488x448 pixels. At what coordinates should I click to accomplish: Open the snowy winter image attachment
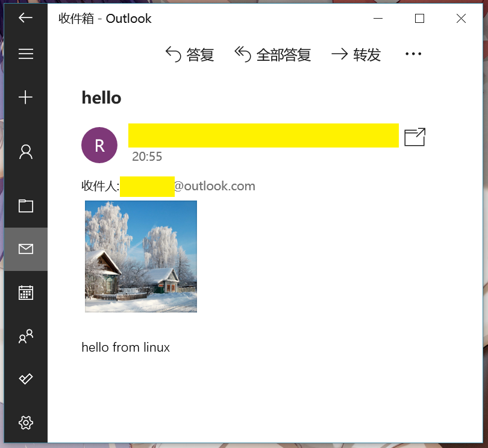[140, 257]
